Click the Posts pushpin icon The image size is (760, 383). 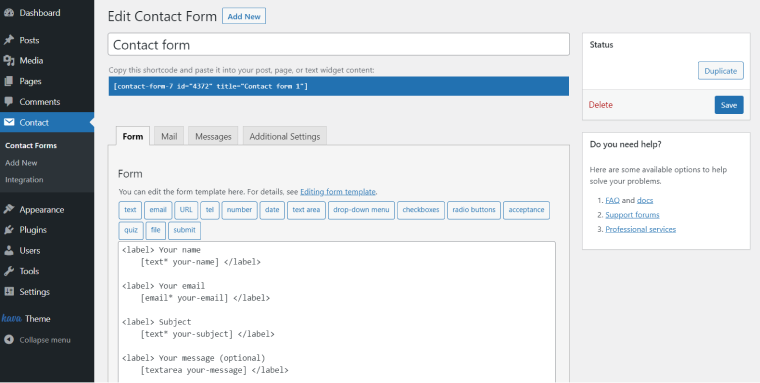point(9,40)
